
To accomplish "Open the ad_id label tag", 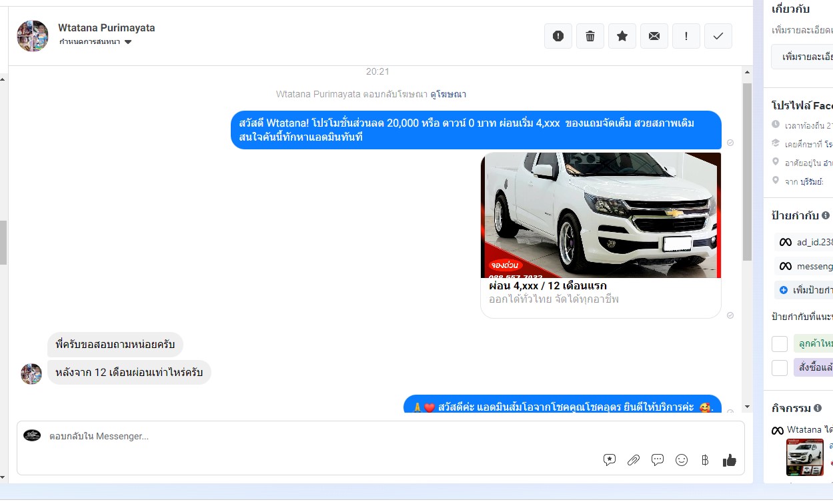I will 804,242.
